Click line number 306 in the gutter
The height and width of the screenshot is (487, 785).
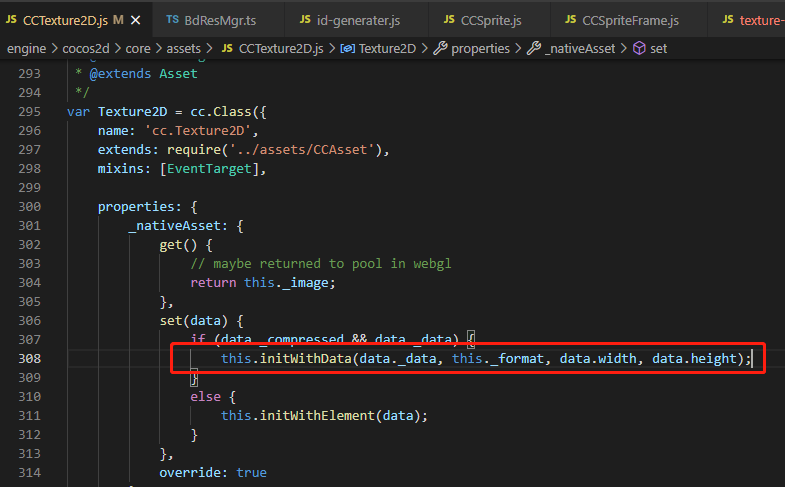[30, 320]
